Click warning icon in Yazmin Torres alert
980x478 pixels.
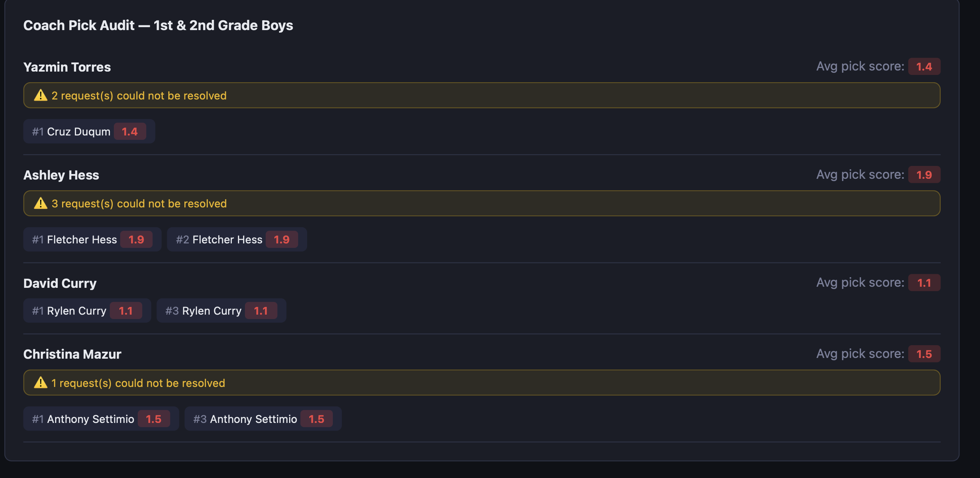pyautogui.click(x=41, y=95)
